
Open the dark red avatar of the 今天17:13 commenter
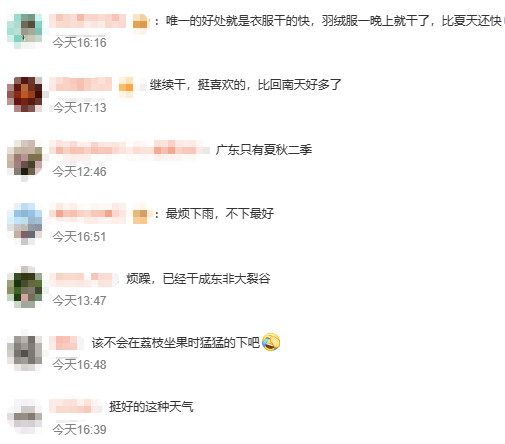pos(25,94)
